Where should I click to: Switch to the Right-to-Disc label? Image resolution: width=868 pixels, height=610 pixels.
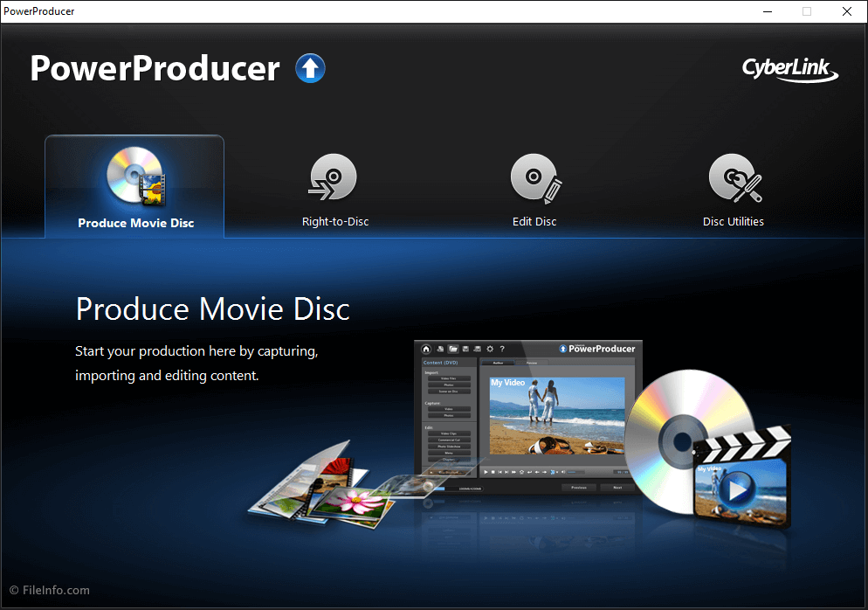(x=335, y=222)
